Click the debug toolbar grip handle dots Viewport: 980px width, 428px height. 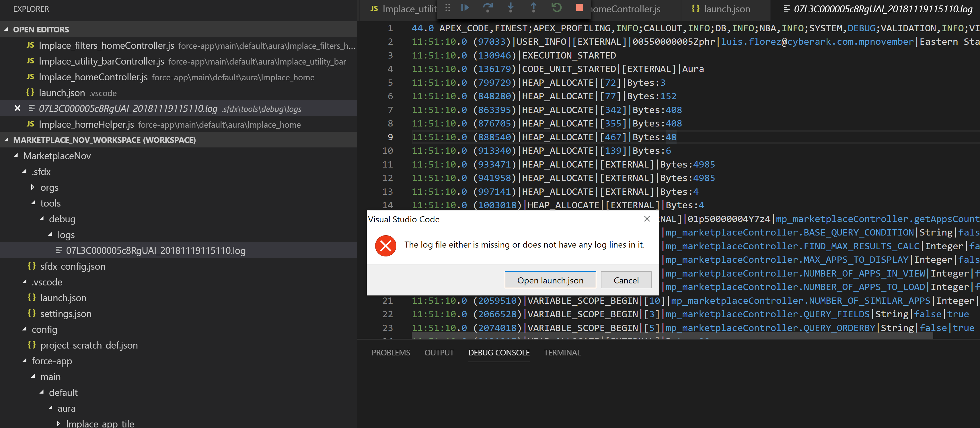pos(447,7)
